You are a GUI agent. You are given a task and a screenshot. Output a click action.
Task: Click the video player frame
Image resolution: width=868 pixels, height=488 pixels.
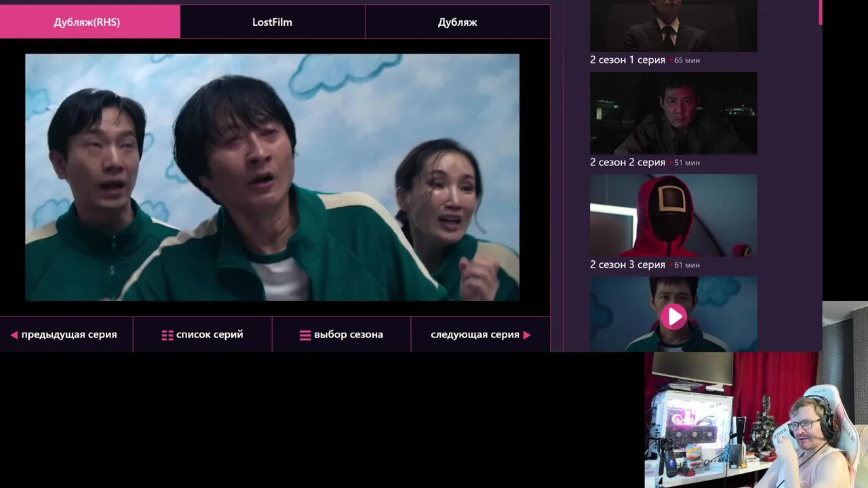click(272, 177)
